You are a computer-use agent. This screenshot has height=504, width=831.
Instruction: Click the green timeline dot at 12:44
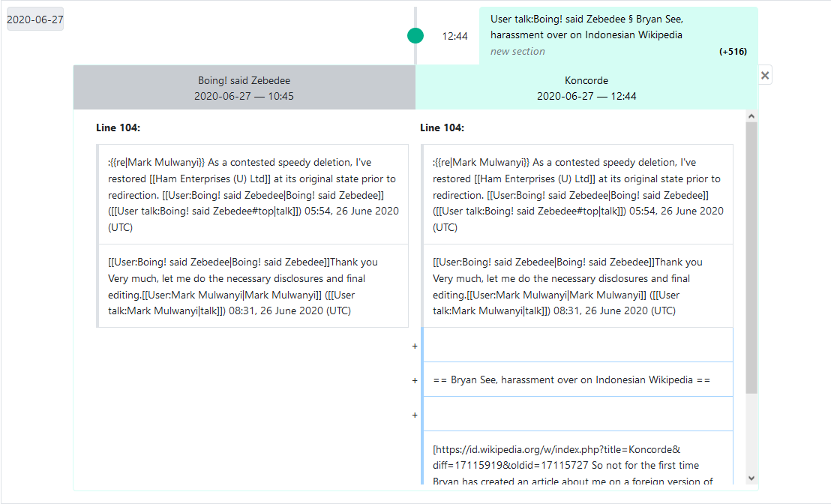point(415,35)
